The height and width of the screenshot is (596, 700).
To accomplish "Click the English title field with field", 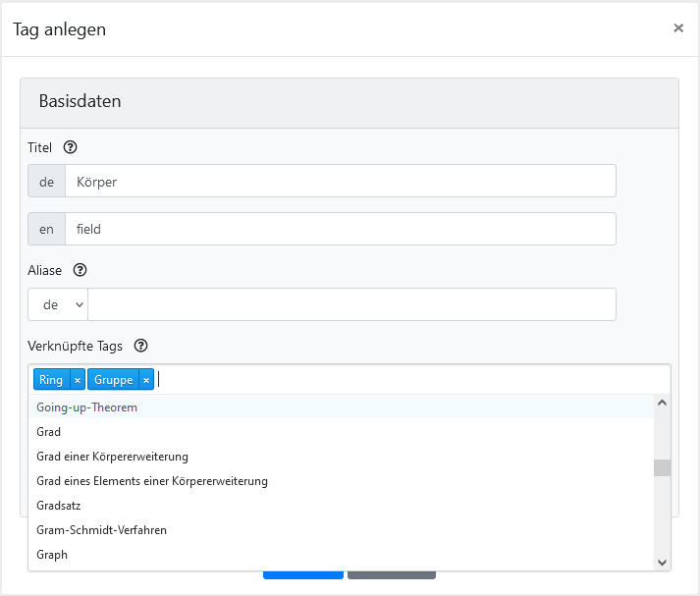I will tap(340, 229).
